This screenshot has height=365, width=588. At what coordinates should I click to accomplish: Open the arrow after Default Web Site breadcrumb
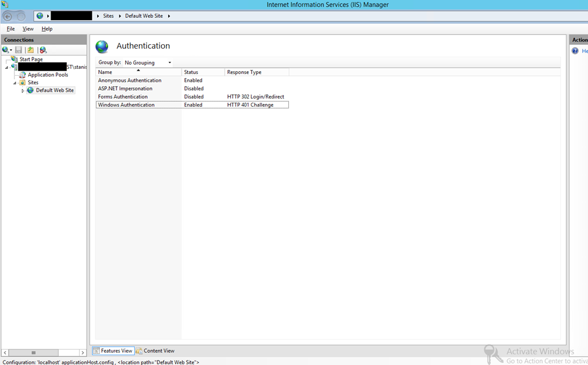point(169,15)
